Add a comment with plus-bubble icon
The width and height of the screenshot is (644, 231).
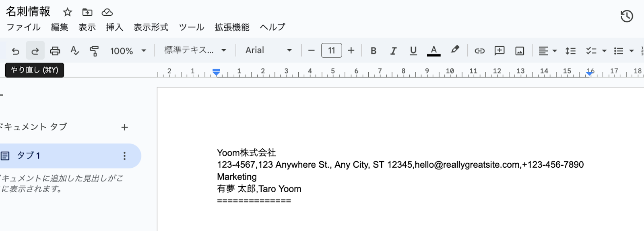click(x=500, y=51)
